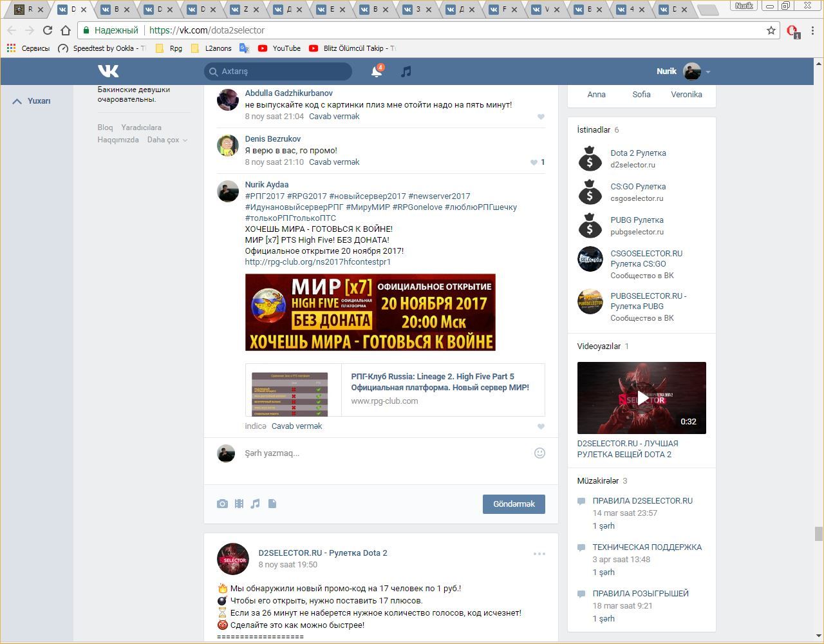Open the YouTube bookmark
This screenshot has height=644, width=824.
pos(279,48)
